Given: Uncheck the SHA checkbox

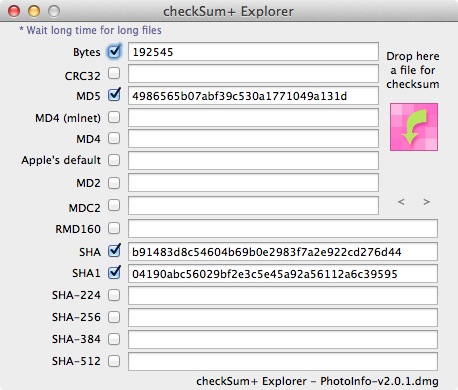Looking at the screenshot, I should click(114, 251).
